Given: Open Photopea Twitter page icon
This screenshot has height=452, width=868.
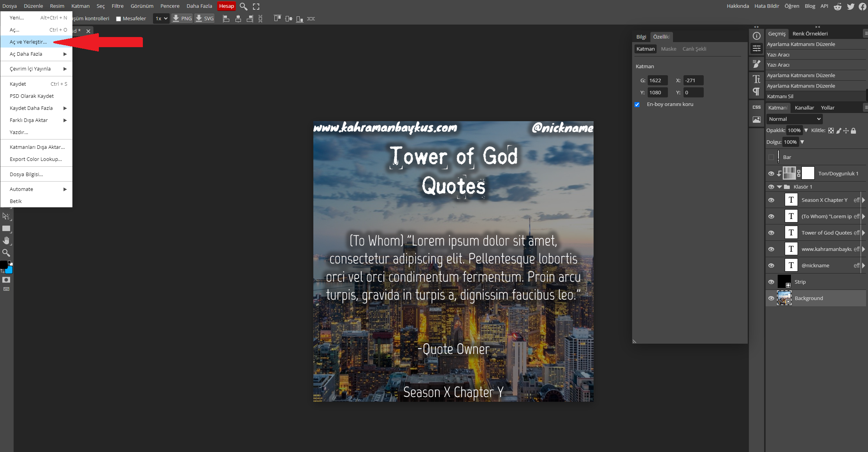Looking at the screenshot, I should [850, 6].
